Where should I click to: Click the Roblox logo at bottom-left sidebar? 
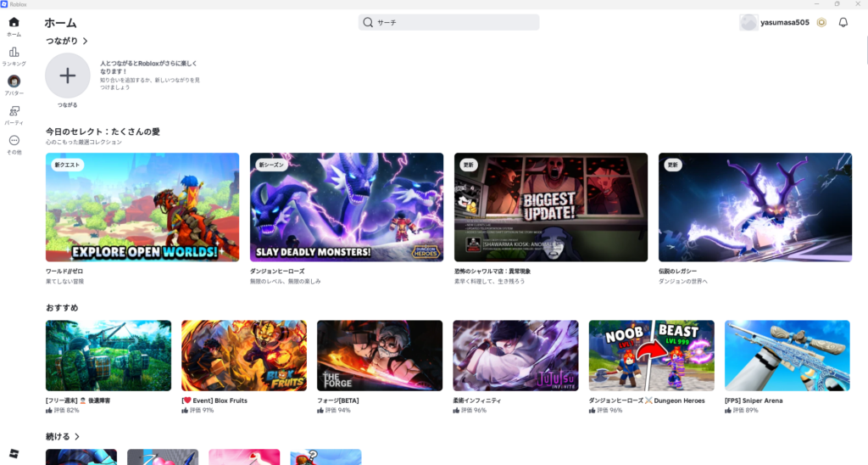coord(14,452)
